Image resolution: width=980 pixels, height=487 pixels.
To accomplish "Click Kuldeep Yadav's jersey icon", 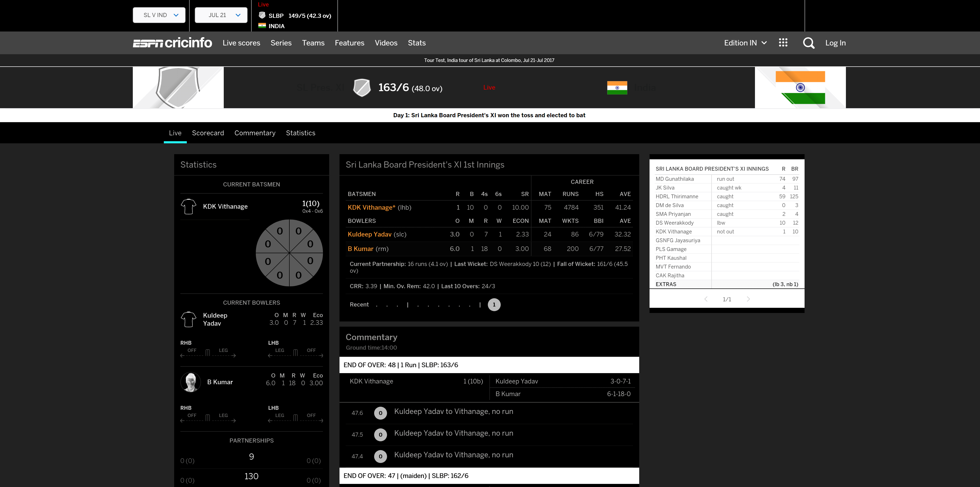I will 188,319.
